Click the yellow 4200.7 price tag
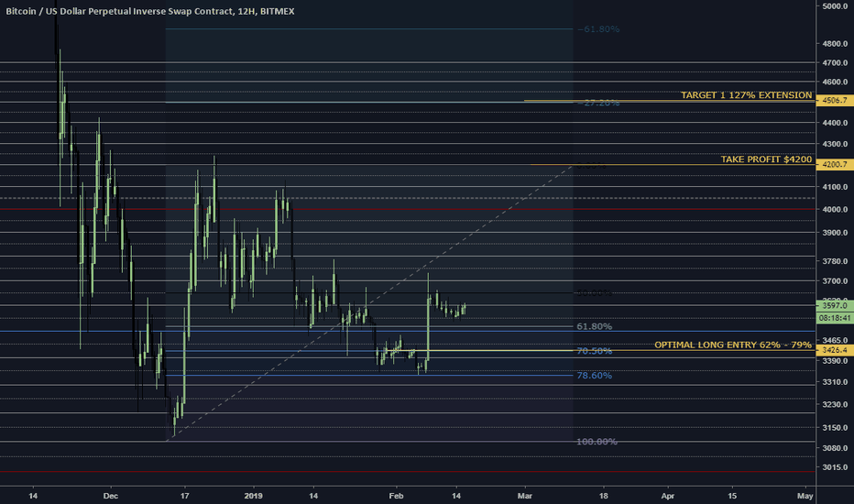 (835, 164)
